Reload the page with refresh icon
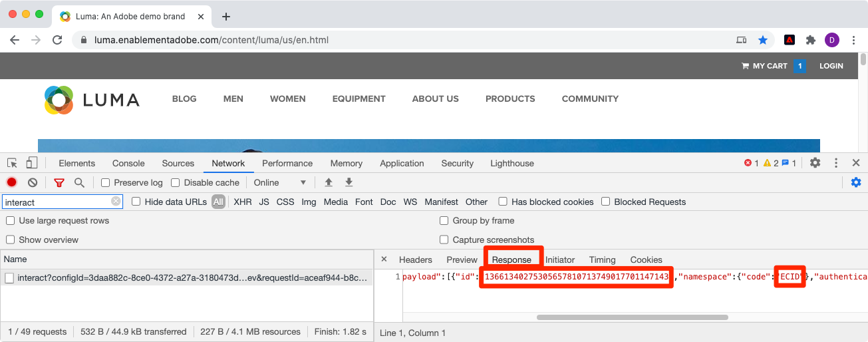The width and height of the screenshot is (868, 342). (x=57, y=40)
